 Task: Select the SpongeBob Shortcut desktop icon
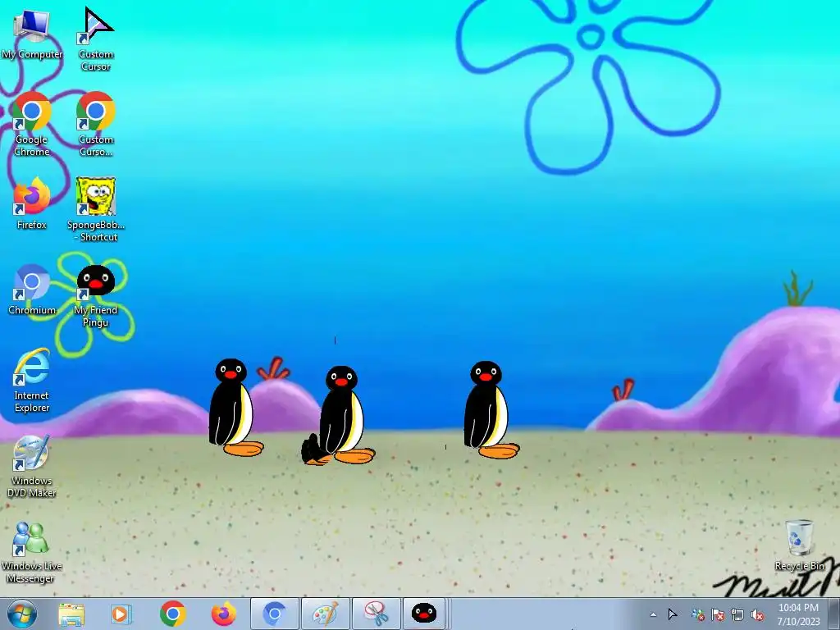click(x=95, y=209)
